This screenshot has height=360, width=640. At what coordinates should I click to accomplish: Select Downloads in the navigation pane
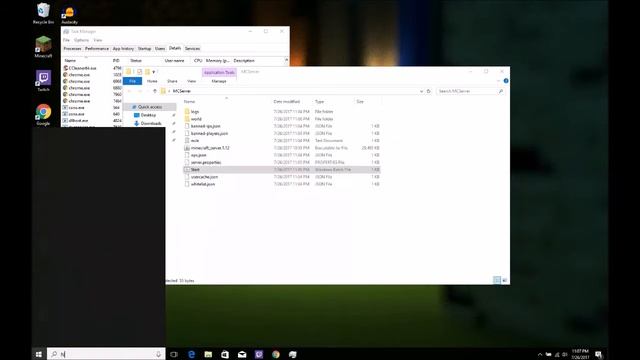[x=151, y=123]
